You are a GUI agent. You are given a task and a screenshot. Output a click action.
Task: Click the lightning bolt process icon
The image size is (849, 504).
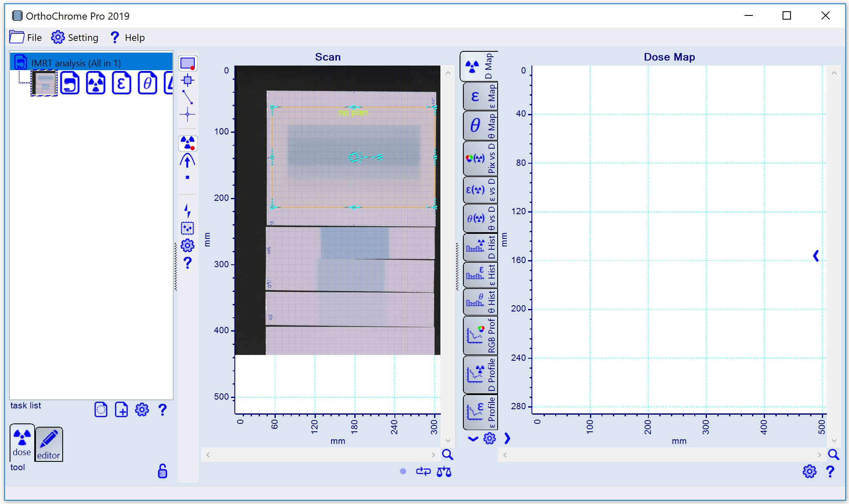tap(188, 210)
